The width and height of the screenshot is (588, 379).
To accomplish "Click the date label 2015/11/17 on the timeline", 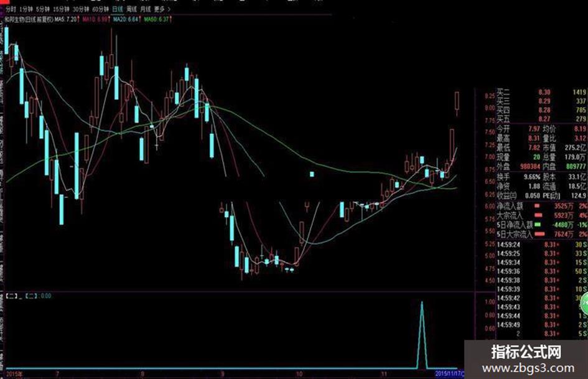I will point(449,374).
